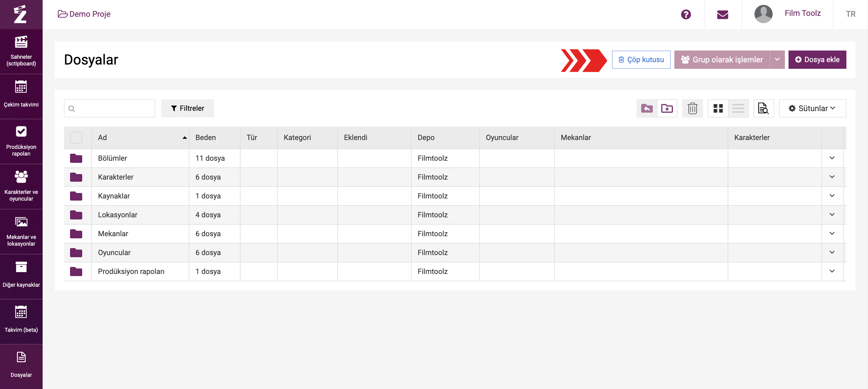
Task: Sort by the Tür column header
Action: [258, 138]
